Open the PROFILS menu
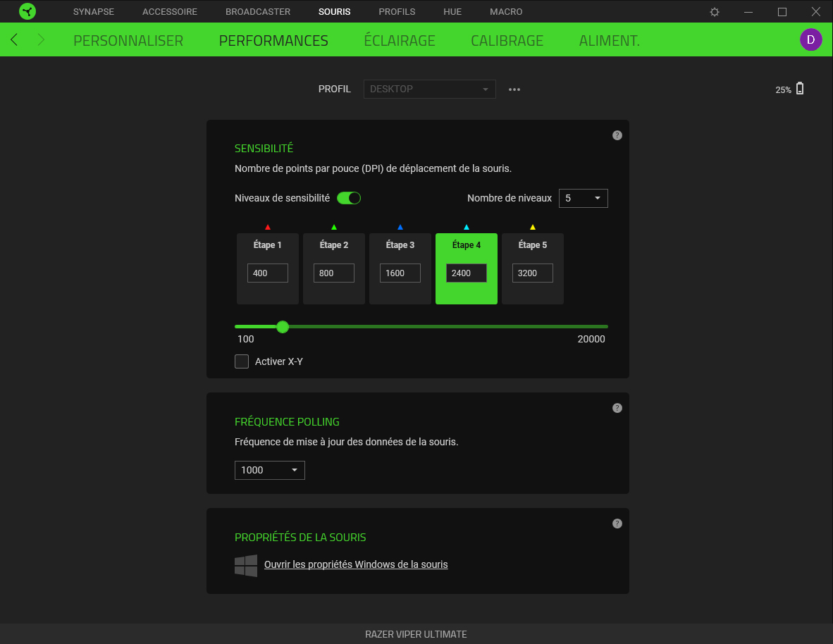 tap(397, 12)
